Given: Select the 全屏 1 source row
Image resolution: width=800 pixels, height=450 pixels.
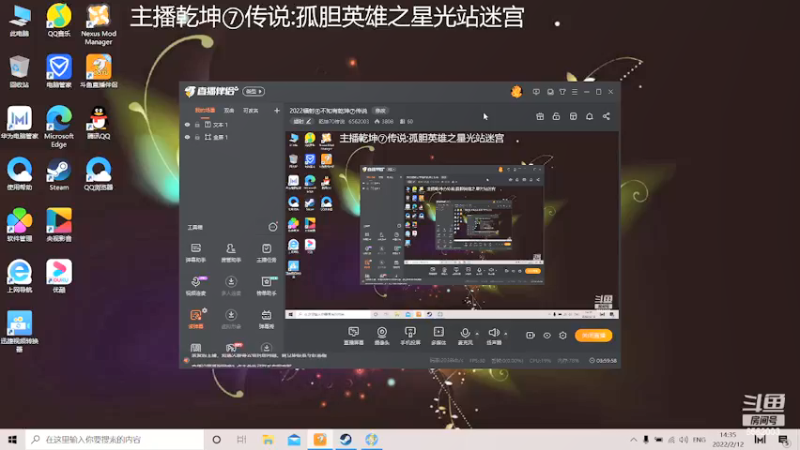Looking at the screenshot, I should (231, 137).
